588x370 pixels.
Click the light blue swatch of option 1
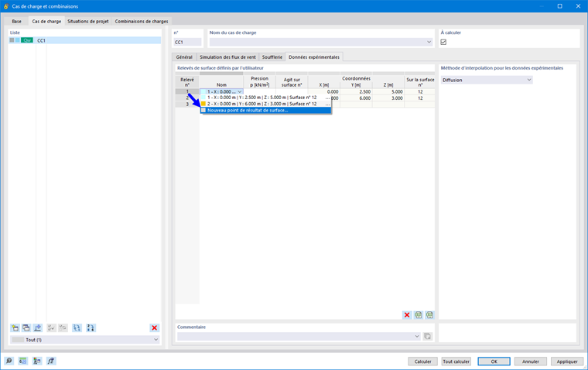pos(203,98)
